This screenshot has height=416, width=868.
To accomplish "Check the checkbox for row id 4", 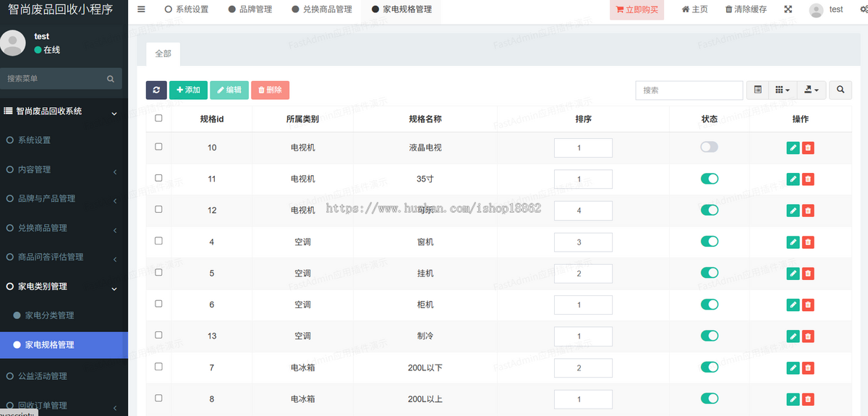I will [x=158, y=240].
